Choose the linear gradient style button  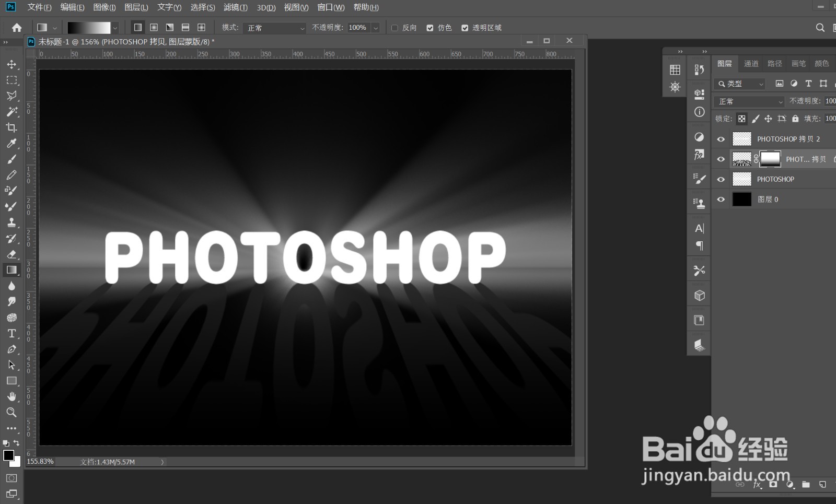coord(138,27)
